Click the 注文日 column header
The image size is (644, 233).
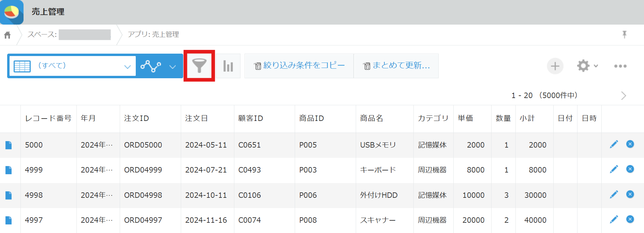click(196, 118)
